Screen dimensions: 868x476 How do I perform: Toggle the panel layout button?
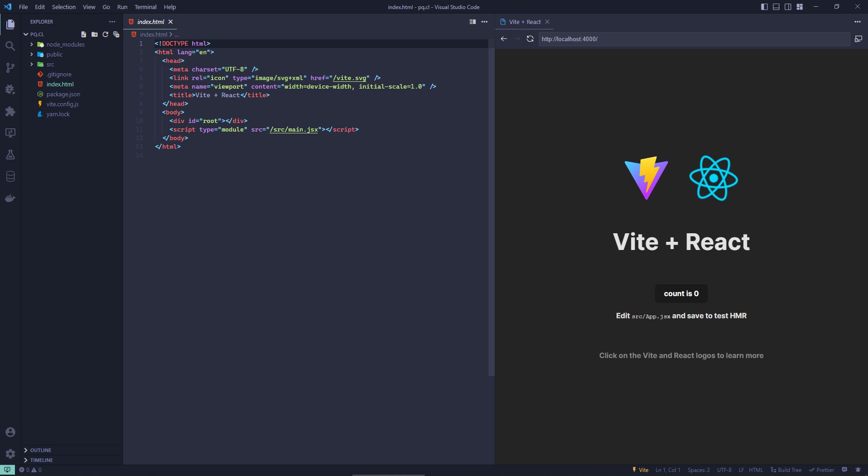[776, 7]
